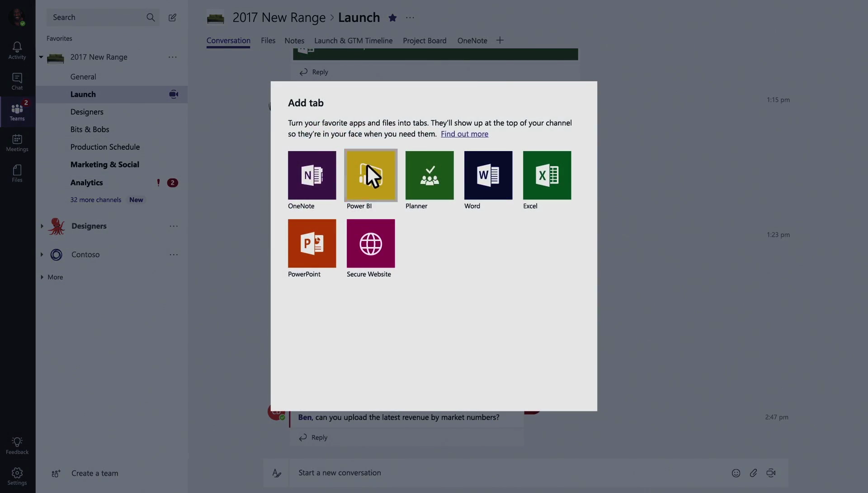
Task: Open 2017 New Range team options ellipsis
Action: [x=173, y=57]
